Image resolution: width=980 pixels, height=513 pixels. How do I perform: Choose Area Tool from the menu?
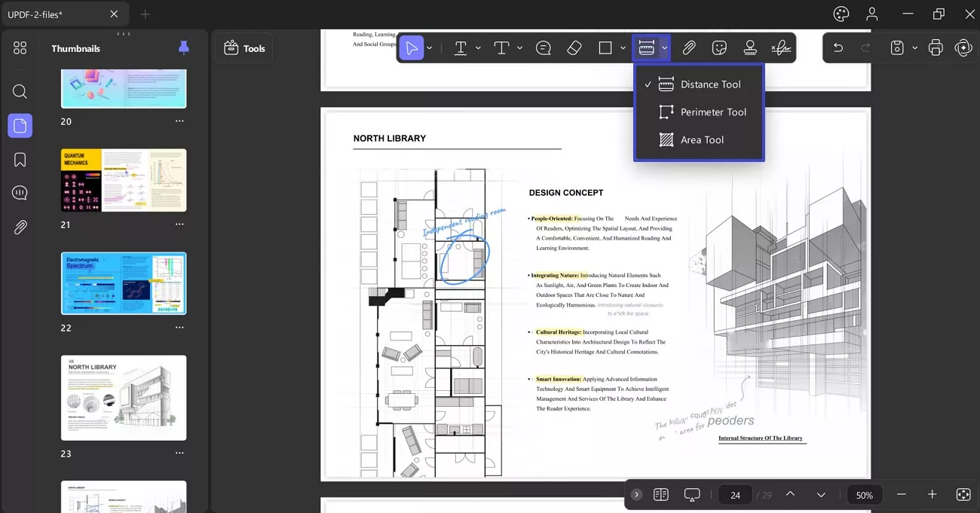700,140
